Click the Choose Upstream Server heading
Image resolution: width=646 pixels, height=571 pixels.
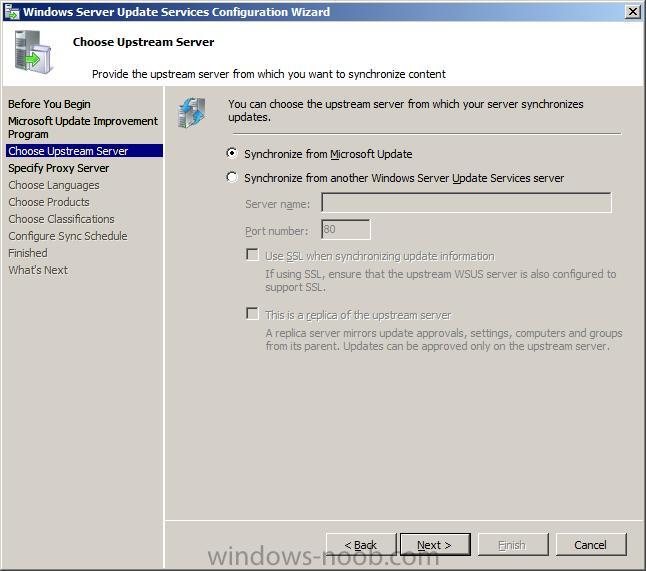click(143, 42)
